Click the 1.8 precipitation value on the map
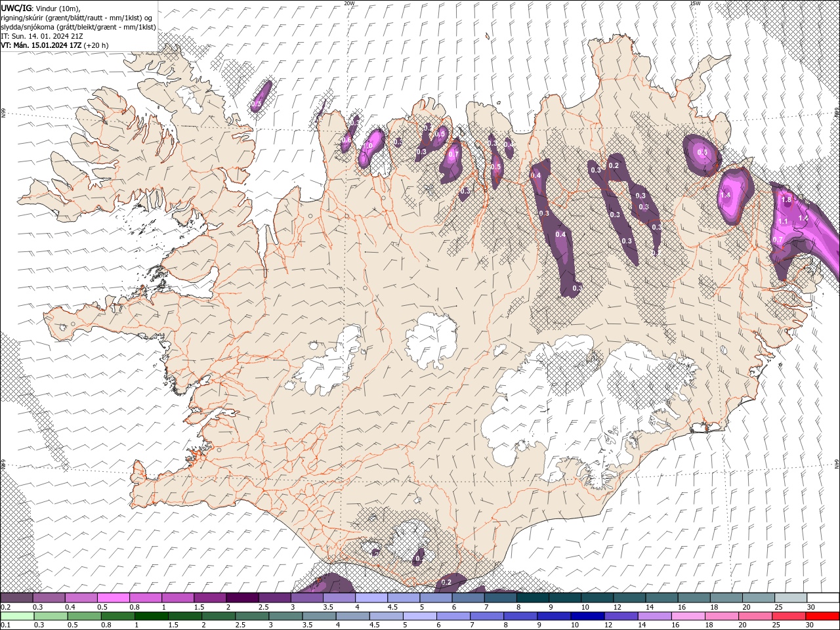Viewport: 840px width, 630px height. [x=787, y=199]
